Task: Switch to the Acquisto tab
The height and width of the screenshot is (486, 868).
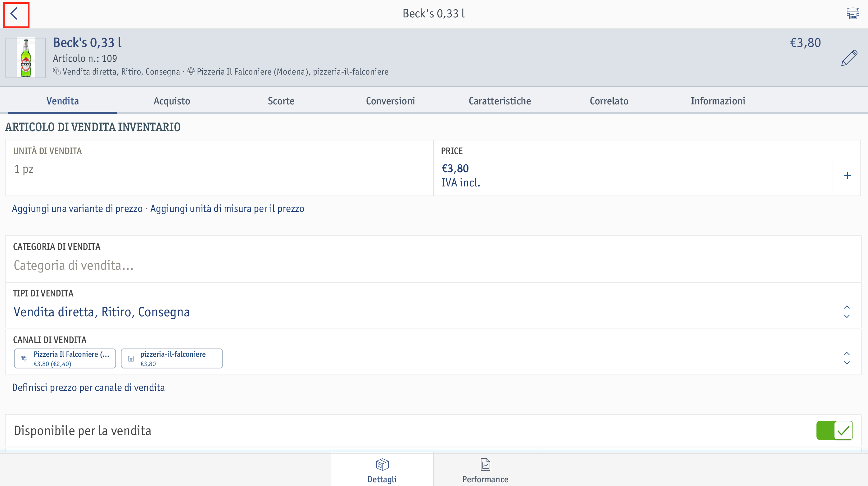Action: pyautogui.click(x=172, y=101)
